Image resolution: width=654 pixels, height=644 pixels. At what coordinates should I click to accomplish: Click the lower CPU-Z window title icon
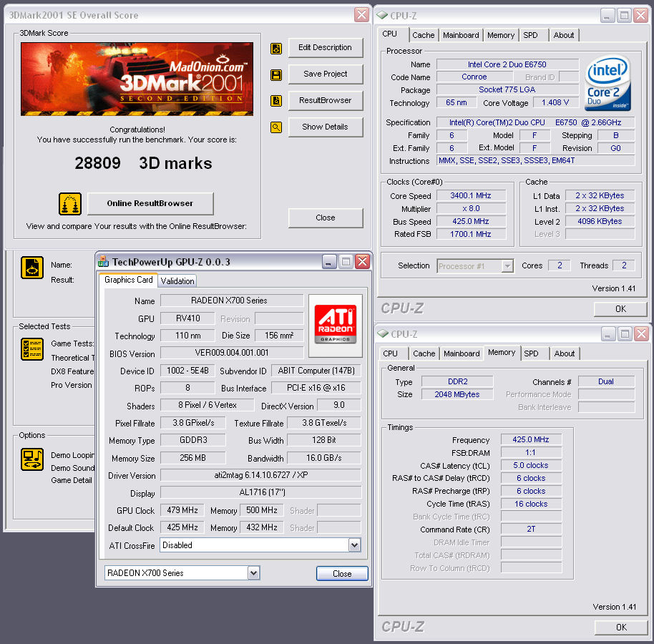(x=383, y=333)
